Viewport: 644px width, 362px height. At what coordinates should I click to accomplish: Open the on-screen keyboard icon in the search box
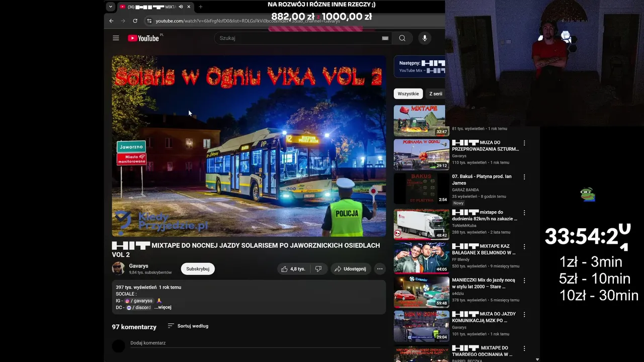coord(385,38)
